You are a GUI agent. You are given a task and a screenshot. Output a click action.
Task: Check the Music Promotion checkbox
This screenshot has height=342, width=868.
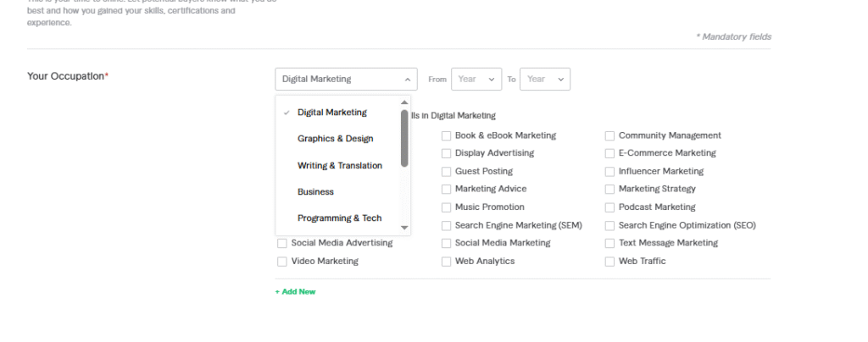tap(446, 207)
